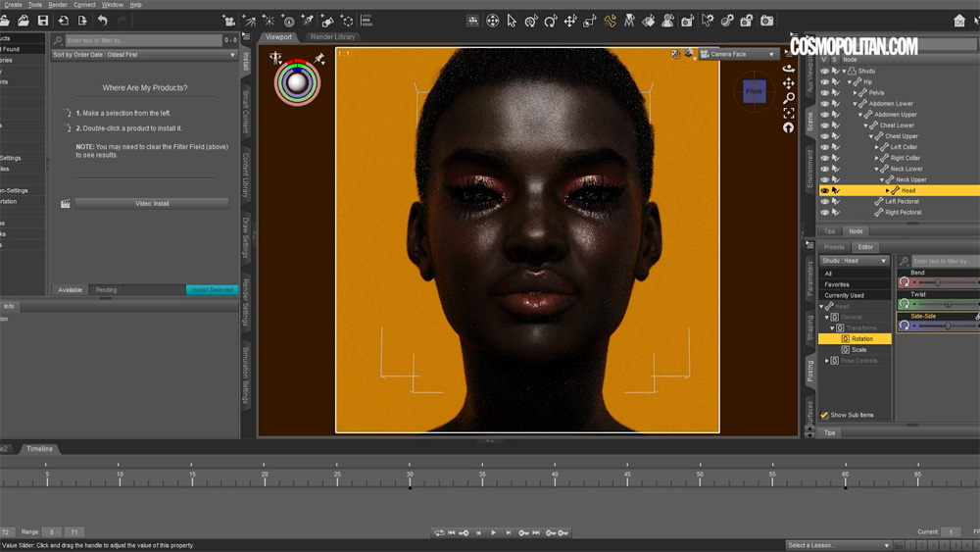
Task: Hide the Pelvis bone with eye icon
Action: pyautogui.click(x=824, y=92)
